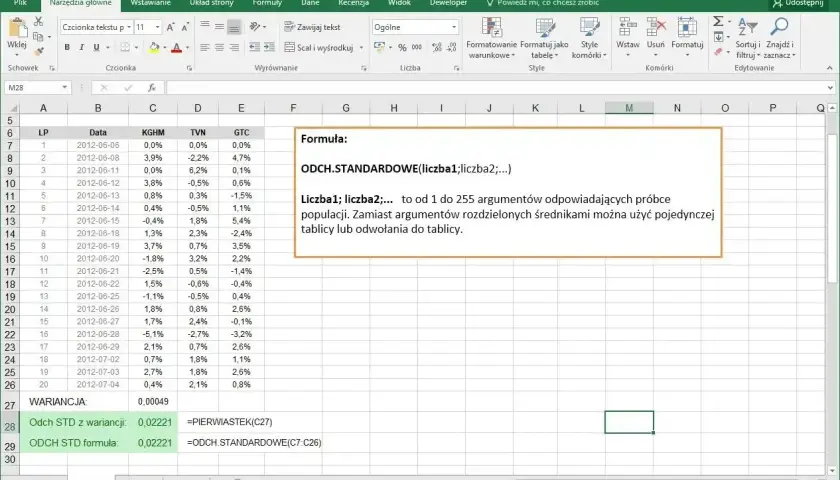Screen dimensions: 840x480
Task: Click the Udostępnij share button
Action: (798, 4)
